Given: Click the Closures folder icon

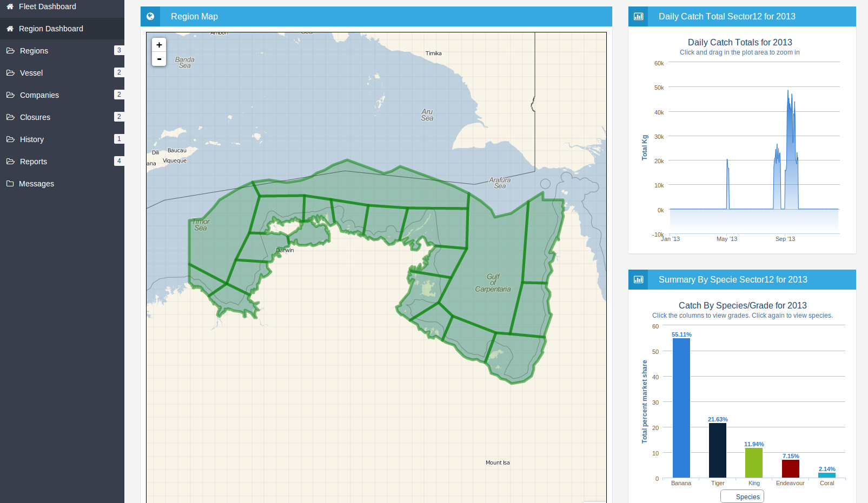Looking at the screenshot, I should point(10,117).
